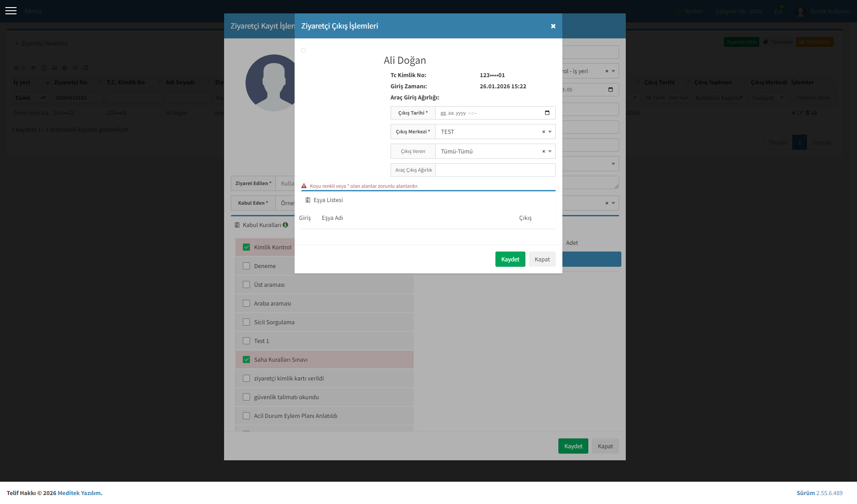Open the Çıkış Tarihi calendar picker icon
Image resolution: width=857 pixels, height=504 pixels.
click(x=547, y=113)
